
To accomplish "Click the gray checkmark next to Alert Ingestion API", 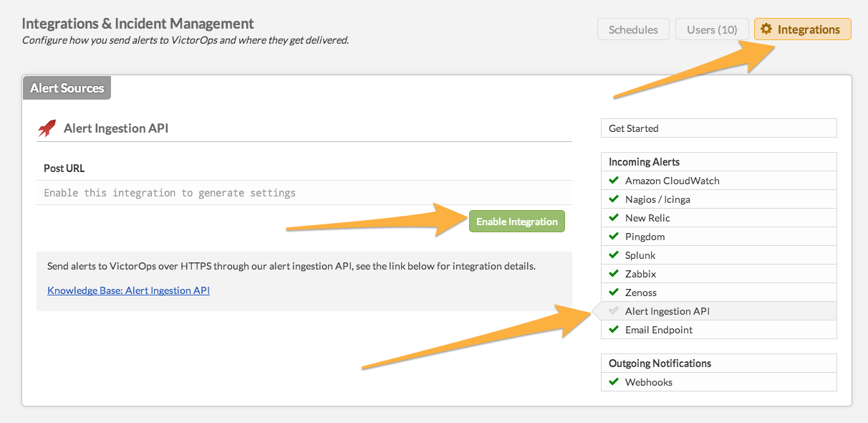I will [613, 311].
